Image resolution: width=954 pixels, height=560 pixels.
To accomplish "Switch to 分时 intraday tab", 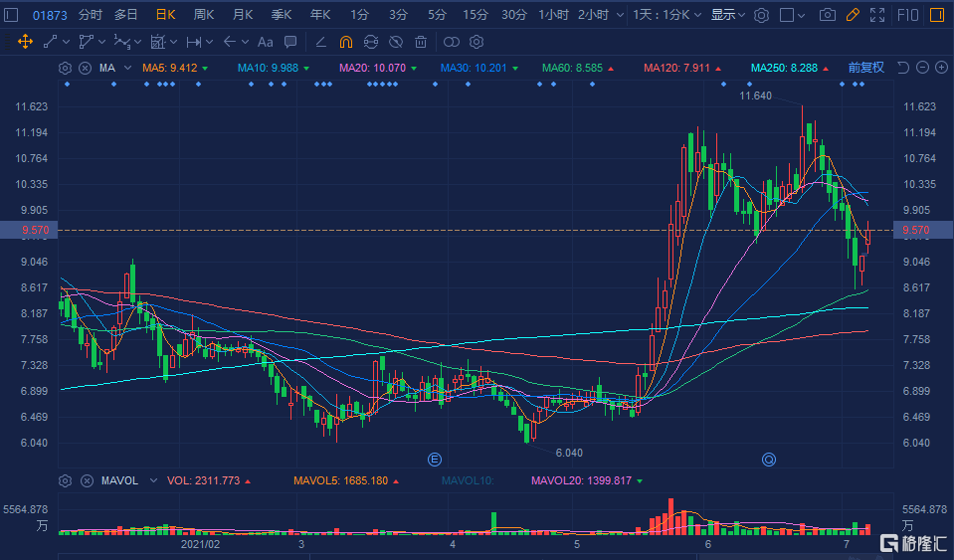I will [x=91, y=15].
